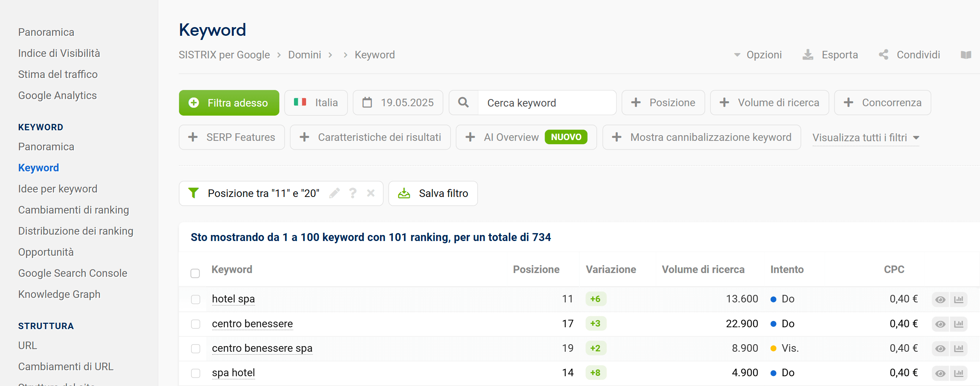Open chart icon for spa hotel row

(x=959, y=373)
